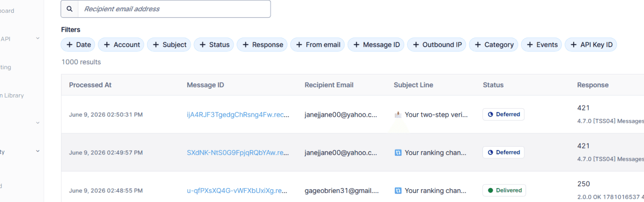Viewport: 644px width, 202px height.
Task: Add an Account filter
Action: [x=122, y=45]
